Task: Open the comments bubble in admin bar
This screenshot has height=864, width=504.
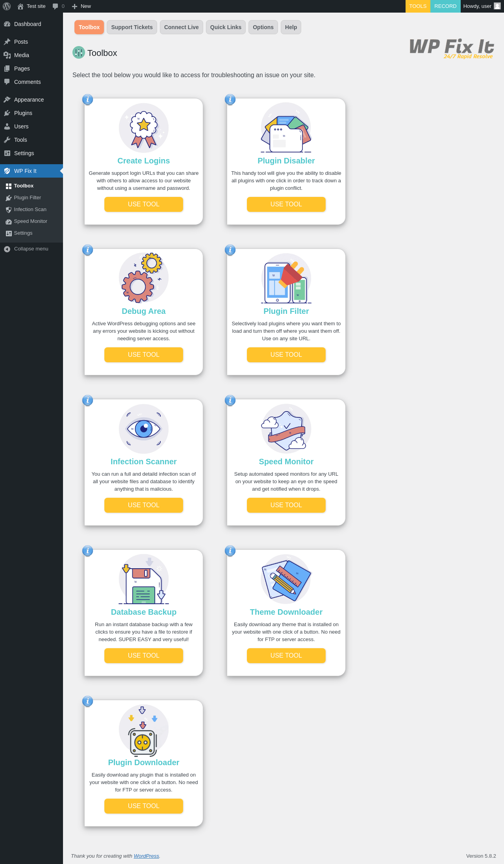Action: coord(58,6)
